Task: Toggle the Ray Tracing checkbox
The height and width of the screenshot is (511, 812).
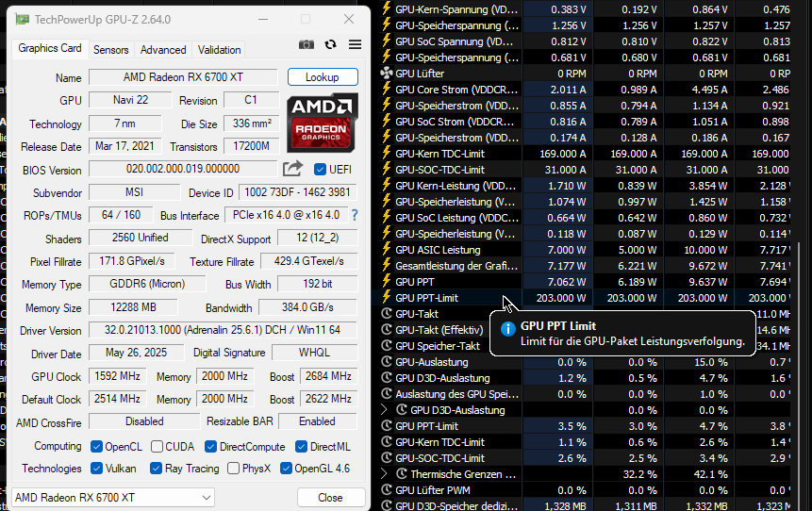Action: tap(156, 469)
